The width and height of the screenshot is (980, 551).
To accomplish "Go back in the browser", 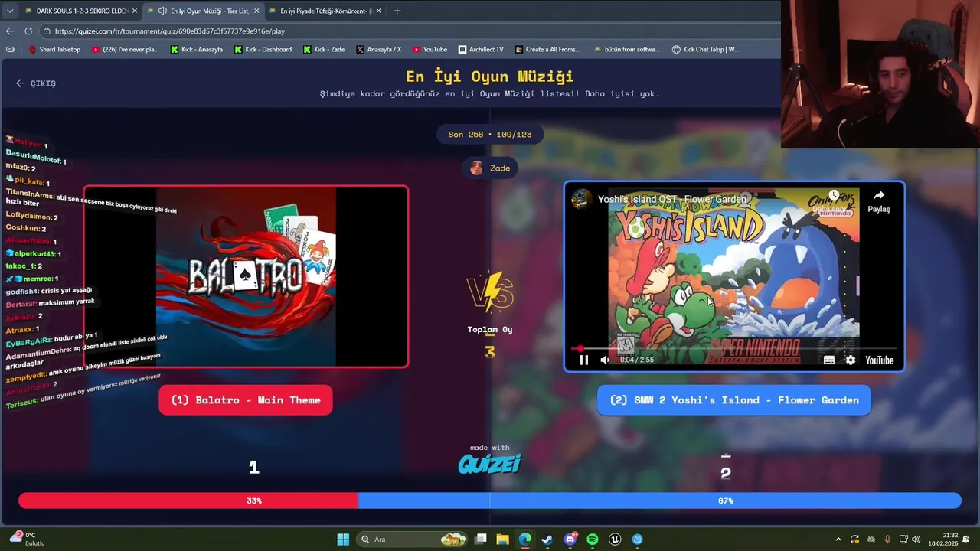I will pyautogui.click(x=10, y=31).
